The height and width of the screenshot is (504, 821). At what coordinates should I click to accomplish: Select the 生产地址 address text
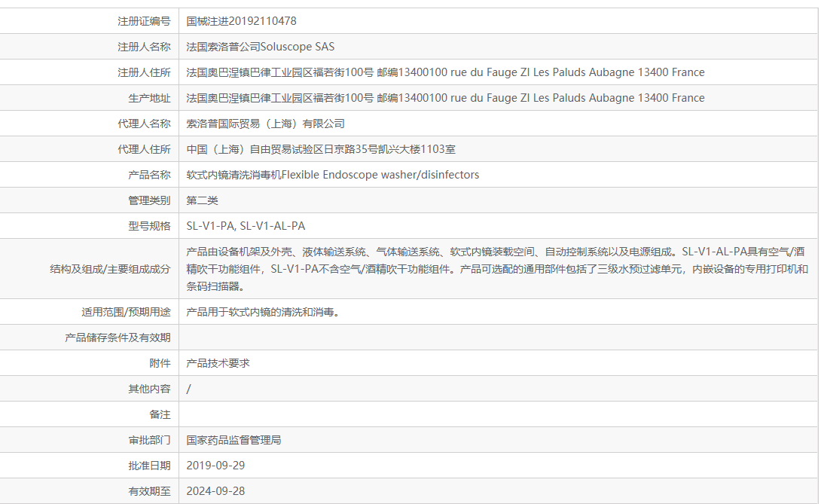(444, 97)
